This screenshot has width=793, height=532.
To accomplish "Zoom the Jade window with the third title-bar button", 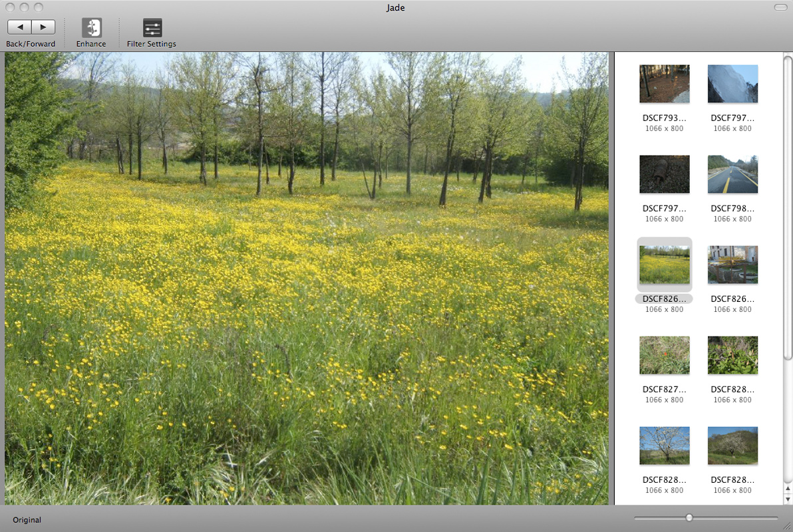I will 38,7.
